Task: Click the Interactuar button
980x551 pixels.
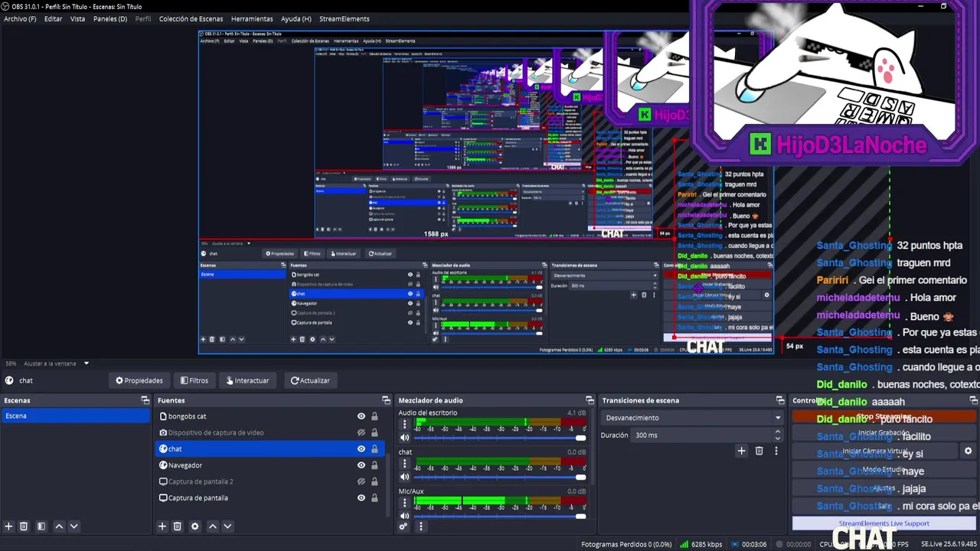Action: (x=247, y=380)
